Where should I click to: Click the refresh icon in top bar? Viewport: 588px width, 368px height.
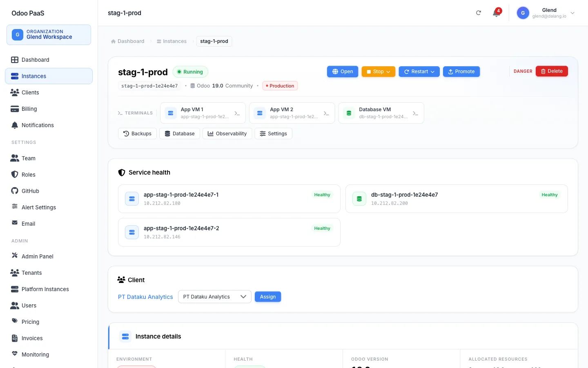pos(479,13)
